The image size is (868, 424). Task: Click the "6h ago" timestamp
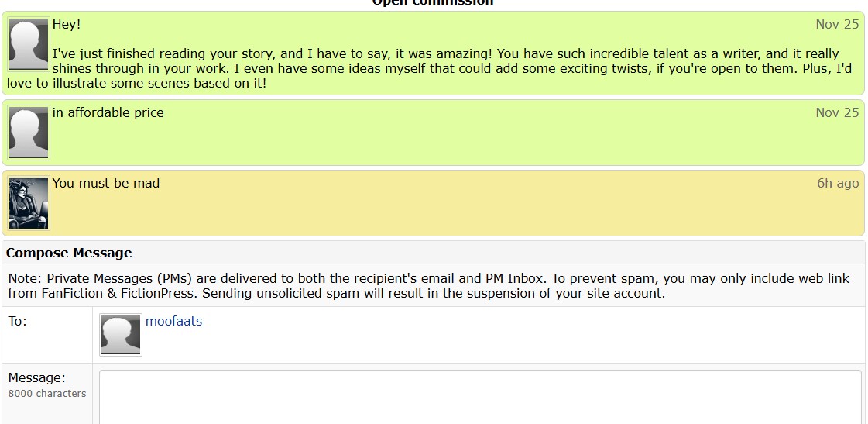(x=837, y=183)
